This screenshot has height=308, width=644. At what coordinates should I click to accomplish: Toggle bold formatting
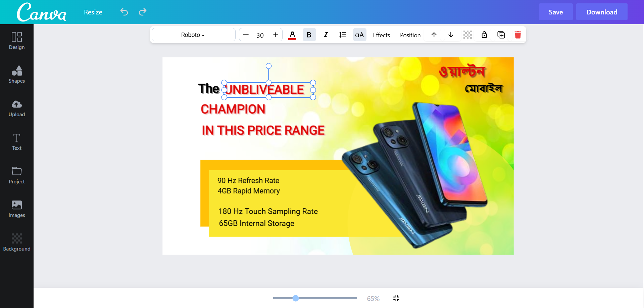click(x=309, y=35)
